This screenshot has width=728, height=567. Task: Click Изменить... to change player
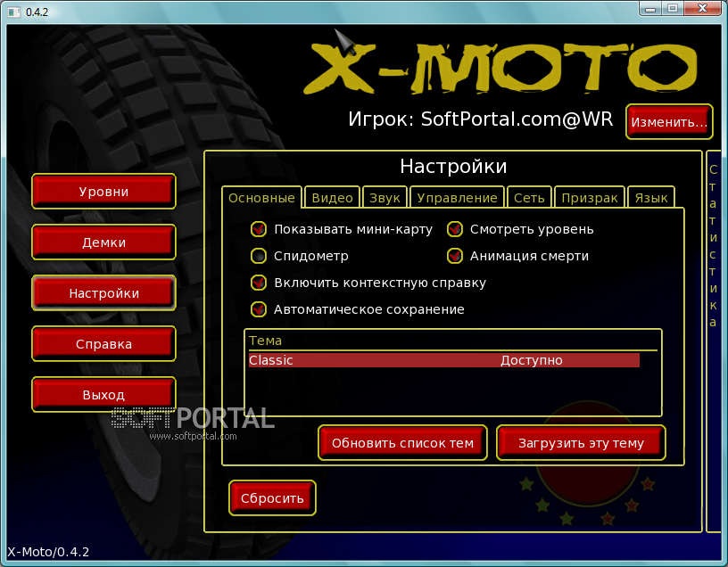click(x=669, y=121)
